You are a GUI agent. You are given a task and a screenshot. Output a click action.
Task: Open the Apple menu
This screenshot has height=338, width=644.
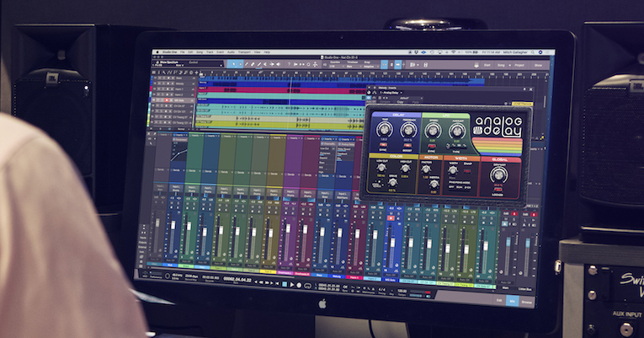157,52
